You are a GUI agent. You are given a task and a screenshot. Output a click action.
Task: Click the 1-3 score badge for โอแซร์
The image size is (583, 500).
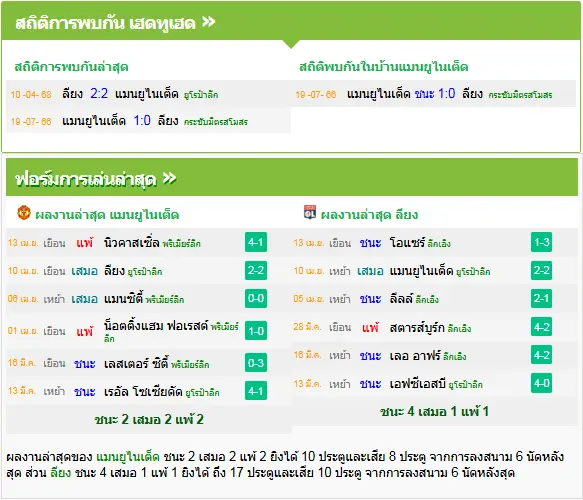(541, 242)
